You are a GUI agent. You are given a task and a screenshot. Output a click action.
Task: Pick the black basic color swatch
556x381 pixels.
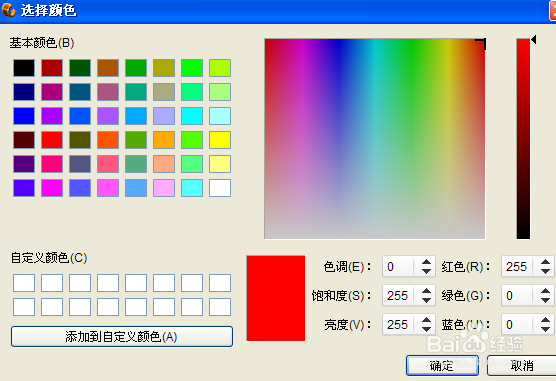coord(24,68)
